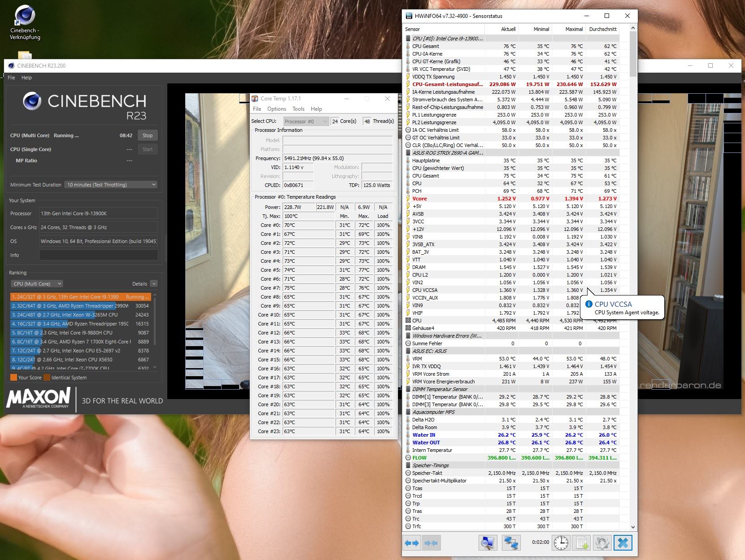Click the circle icon beside Speicher-Takt
The width and height of the screenshot is (745, 560).
tap(408, 473)
